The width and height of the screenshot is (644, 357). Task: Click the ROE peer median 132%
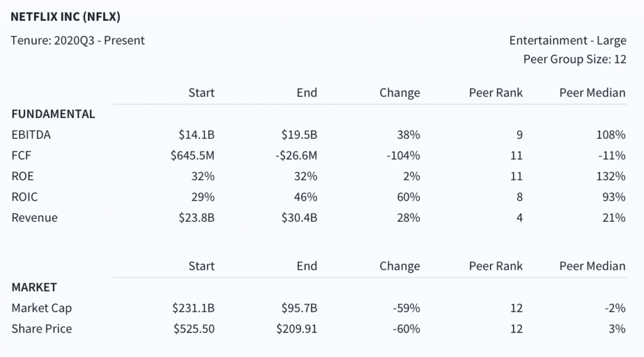pos(611,177)
